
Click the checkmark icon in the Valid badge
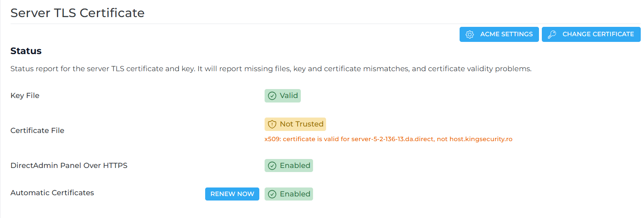click(x=272, y=96)
